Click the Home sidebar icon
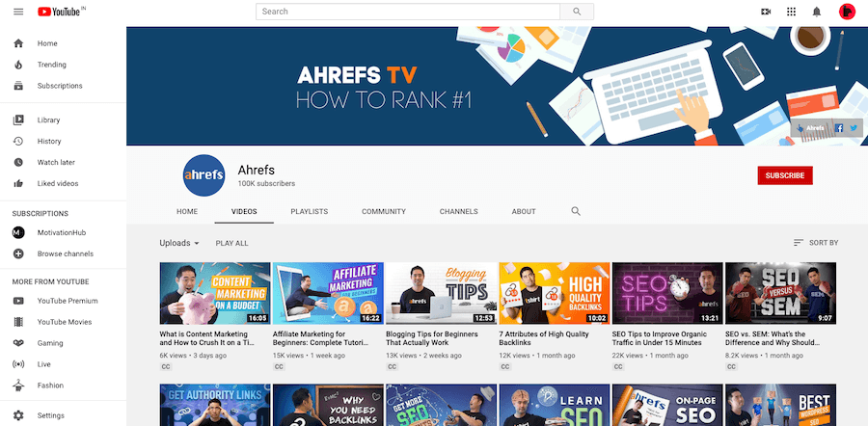Screen dimensions: 868x426 pos(18,43)
